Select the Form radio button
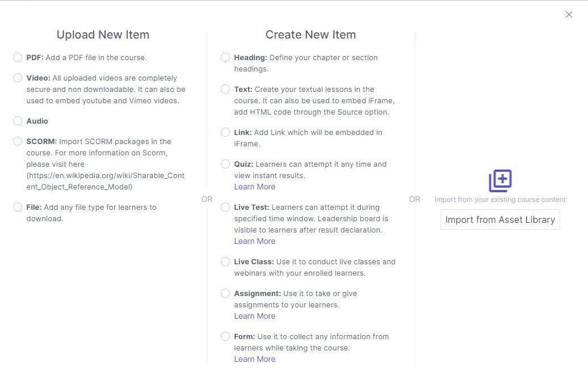588x372 pixels. point(225,336)
